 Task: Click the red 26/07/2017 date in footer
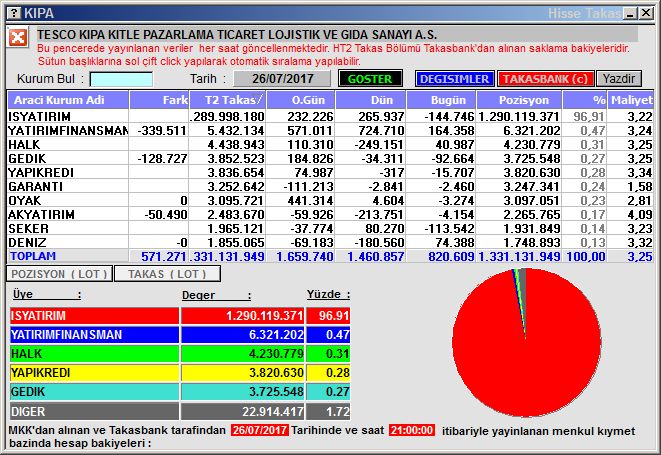tap(260, 430)
